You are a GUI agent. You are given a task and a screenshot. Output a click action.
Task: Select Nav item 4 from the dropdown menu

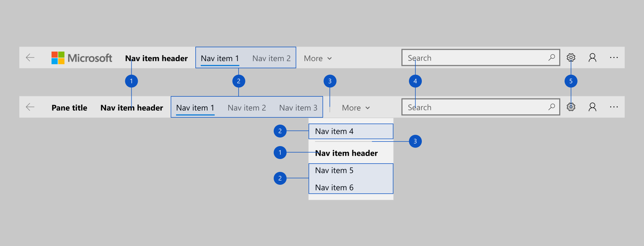[351, 131]
